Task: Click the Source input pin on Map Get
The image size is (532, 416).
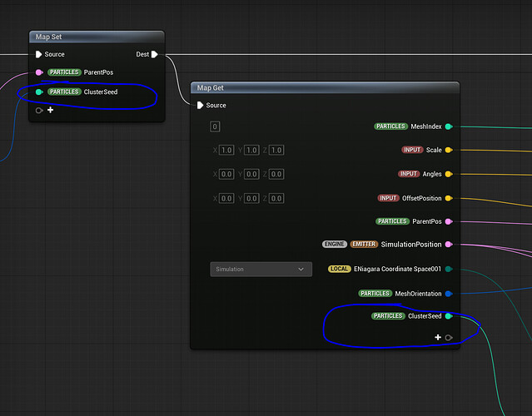Action: click(201, 105)
